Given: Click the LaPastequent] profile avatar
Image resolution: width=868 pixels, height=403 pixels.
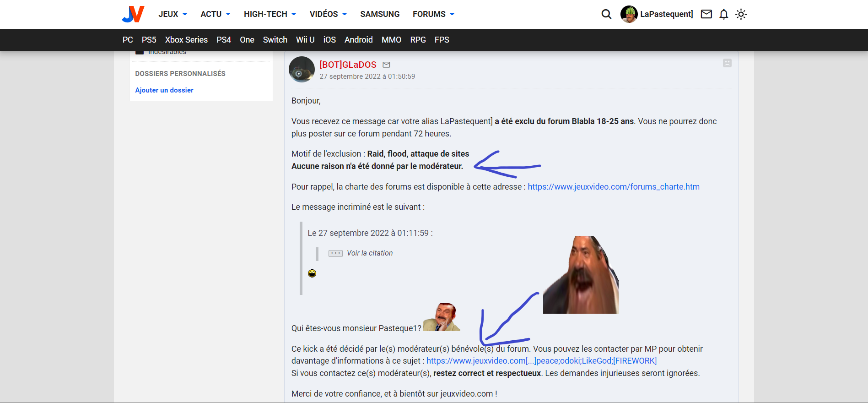Looking at the screenshot, I should [x=629, y=14].
